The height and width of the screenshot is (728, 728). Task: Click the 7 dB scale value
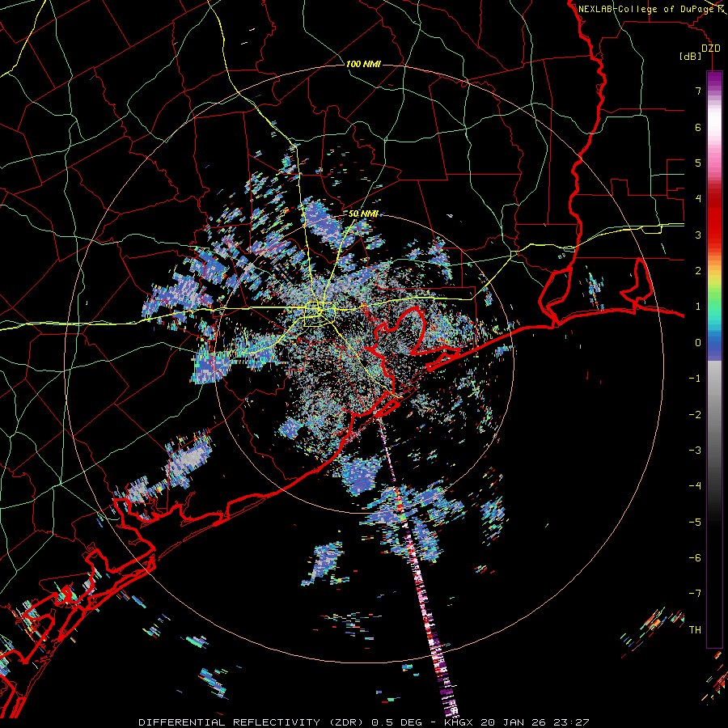click(x=698, y=91)
